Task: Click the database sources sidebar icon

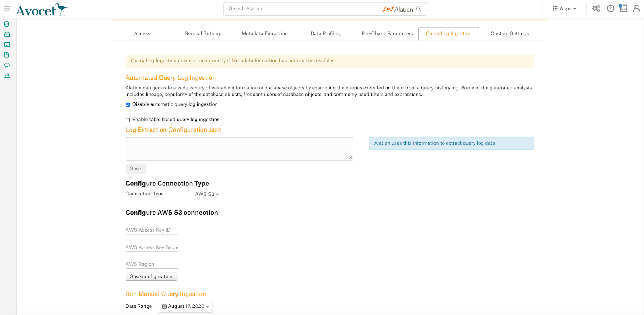Action: click(7, 24)
